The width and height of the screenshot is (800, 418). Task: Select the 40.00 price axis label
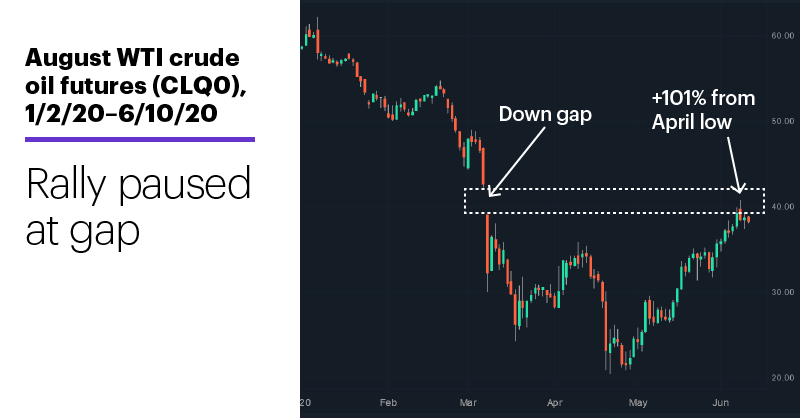click(783, 207)
